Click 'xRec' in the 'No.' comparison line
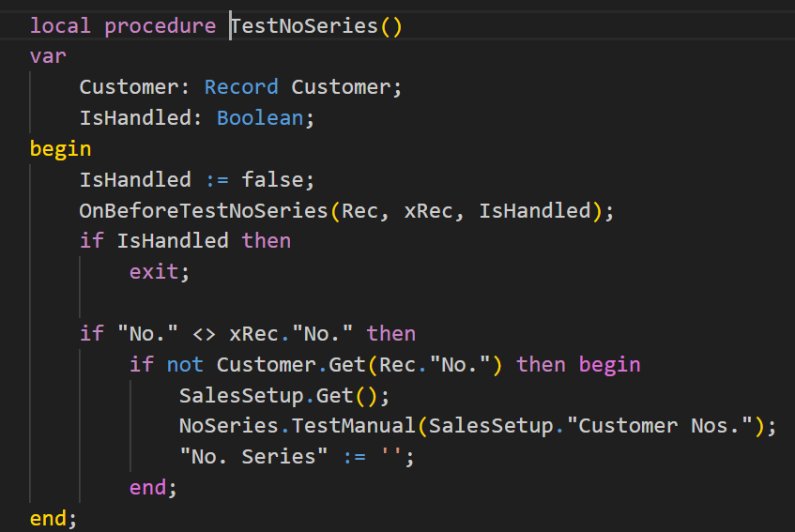 [253, 333]
